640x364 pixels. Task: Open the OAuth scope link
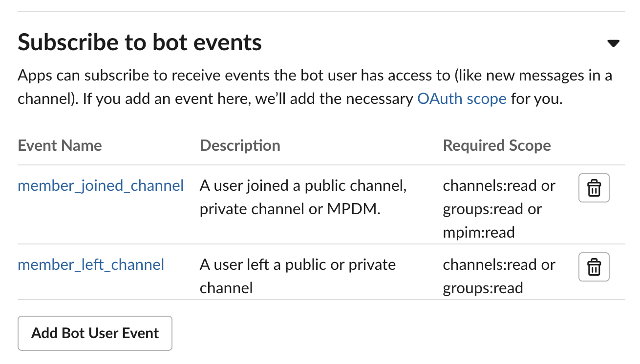[462, 99]
